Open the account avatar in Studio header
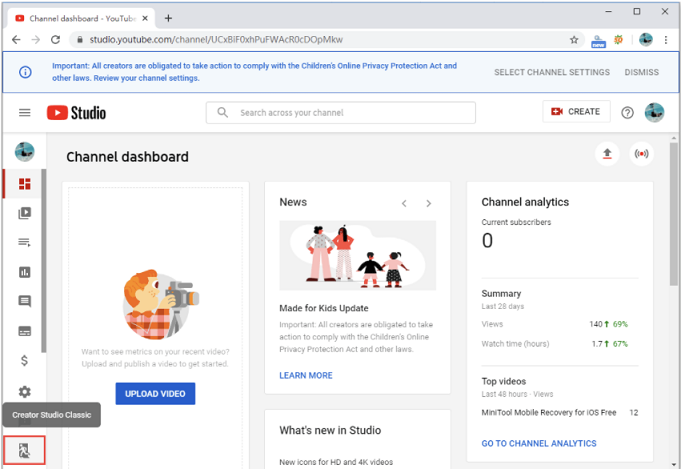The image size is (681, 469). [x=654, y=112]
